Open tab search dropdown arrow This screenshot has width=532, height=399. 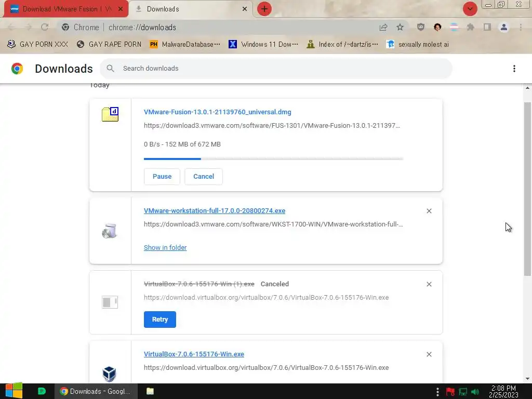[470, 9]
